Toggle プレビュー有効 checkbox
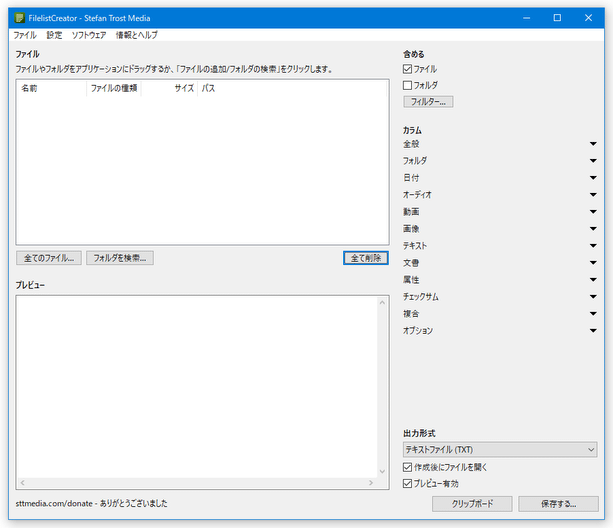This screenshot has width=613, height=528. click(407, 483)
